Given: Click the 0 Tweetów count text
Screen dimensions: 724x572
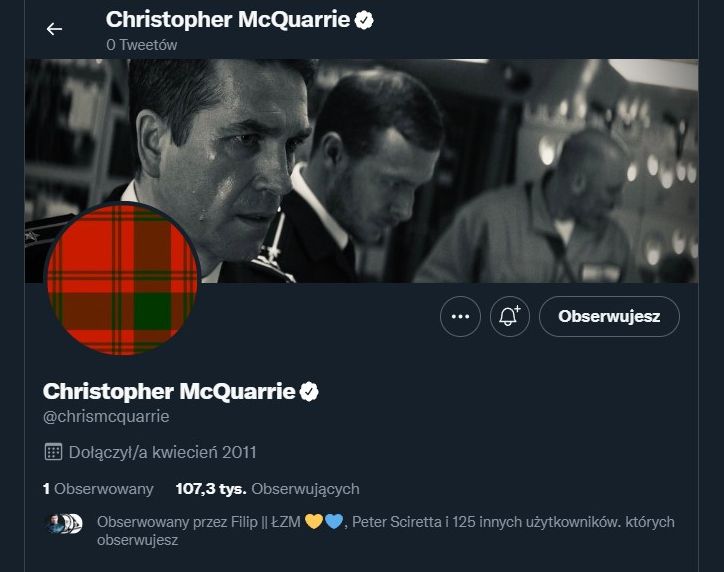Looking at the screenshot, I should pos(141,44).
